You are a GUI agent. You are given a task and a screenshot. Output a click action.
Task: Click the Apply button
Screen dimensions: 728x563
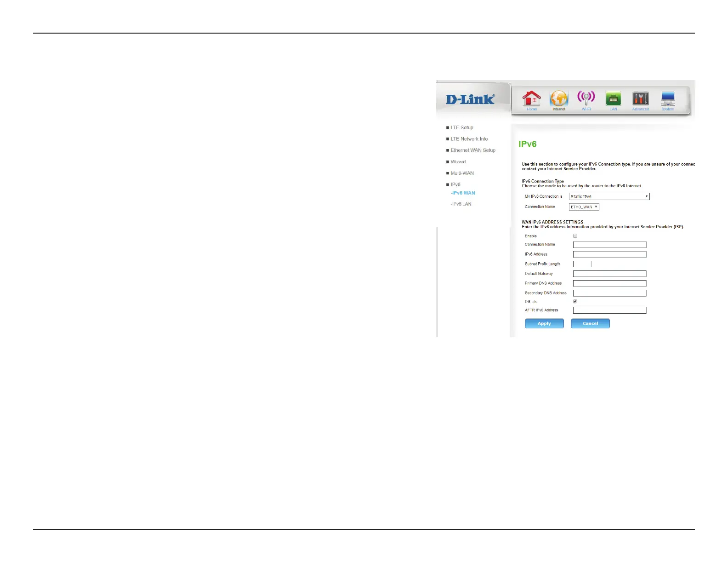coord(544,323)
